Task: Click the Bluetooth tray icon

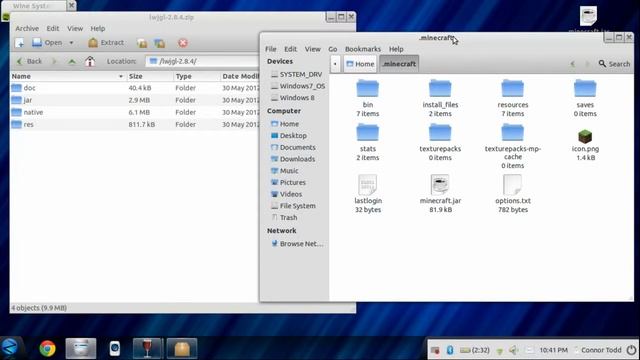Action: click(450, 350)
